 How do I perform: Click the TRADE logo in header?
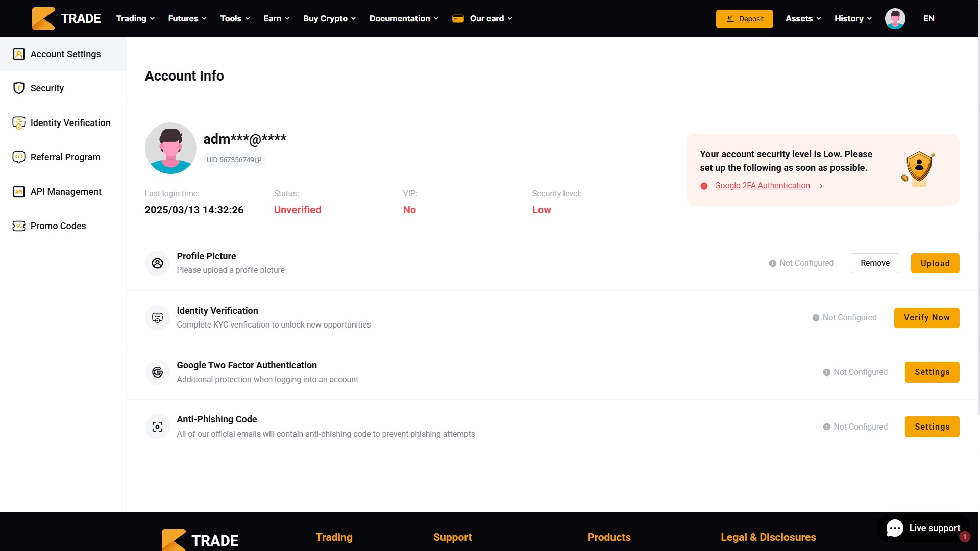point(66,19)
